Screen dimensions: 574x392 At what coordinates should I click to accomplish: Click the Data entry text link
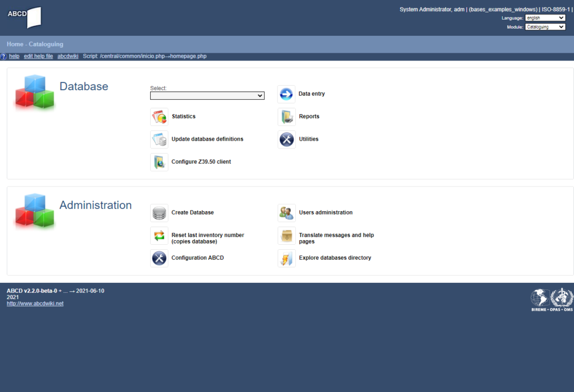coord(312,94)
